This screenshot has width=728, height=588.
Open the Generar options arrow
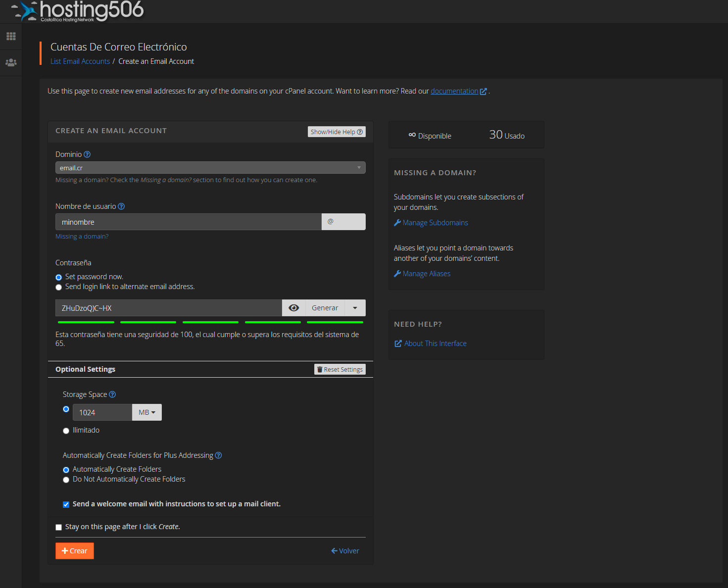point(355,307)
